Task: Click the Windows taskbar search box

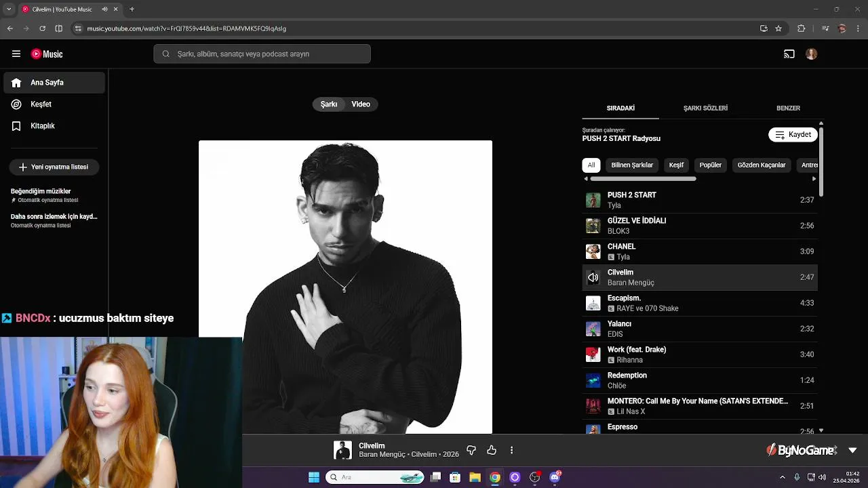Action: 375,477
